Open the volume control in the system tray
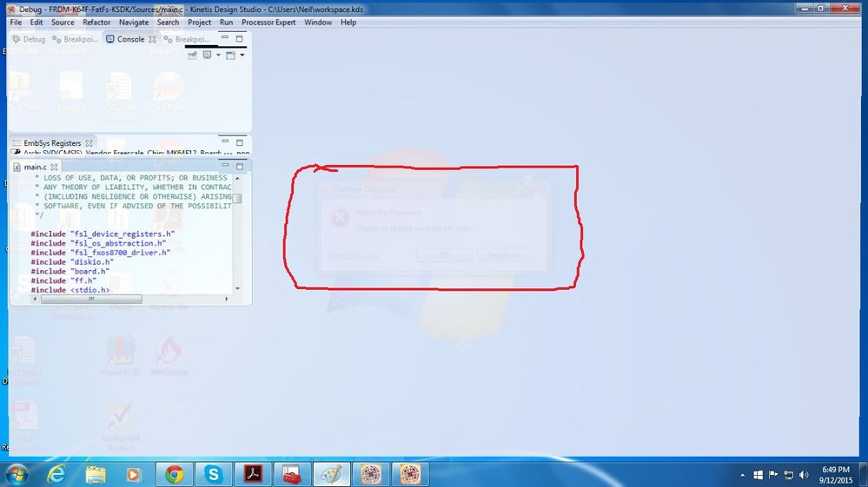The height and width of the screenshot is (487, 868). tap(804, 475)
